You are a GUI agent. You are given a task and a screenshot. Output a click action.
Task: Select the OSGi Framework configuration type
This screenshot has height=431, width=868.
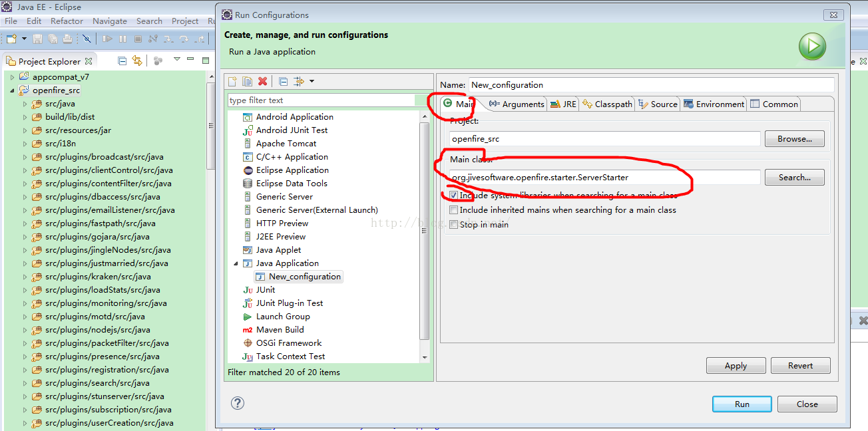[x=282, y=343]
